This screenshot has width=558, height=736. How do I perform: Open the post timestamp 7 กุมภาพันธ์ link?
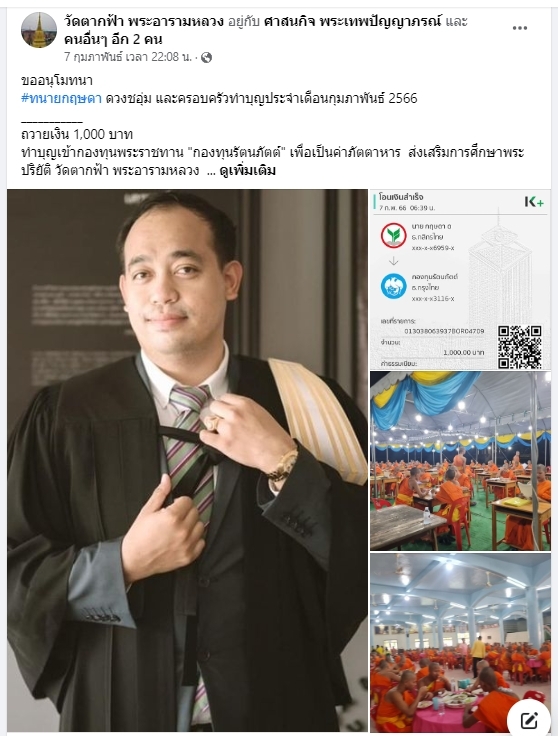click(x=128, y=57)
